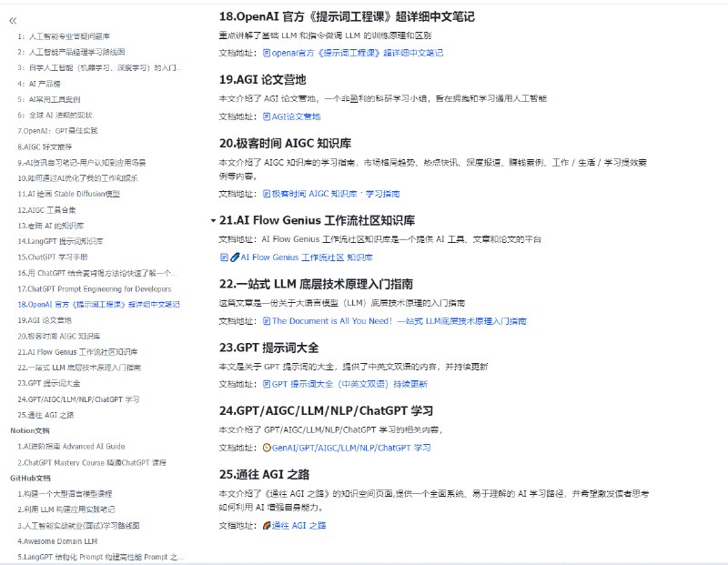Open The Document is All You Need link
The width and height of the screenshot is (728, 565).
click(x=399, y=321)
